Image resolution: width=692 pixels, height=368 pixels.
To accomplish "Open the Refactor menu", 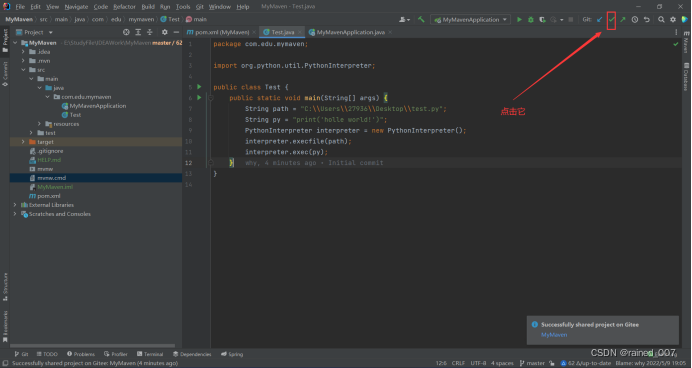I will coord(124,7).
